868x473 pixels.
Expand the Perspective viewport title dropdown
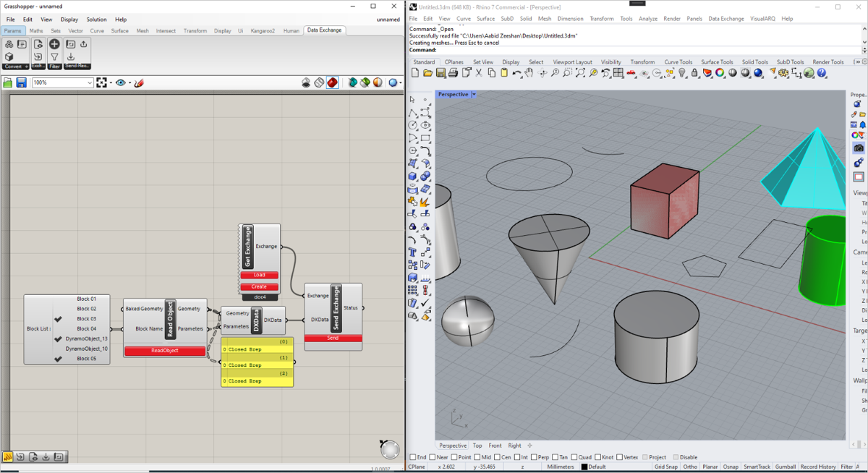[x=474, y=95]
